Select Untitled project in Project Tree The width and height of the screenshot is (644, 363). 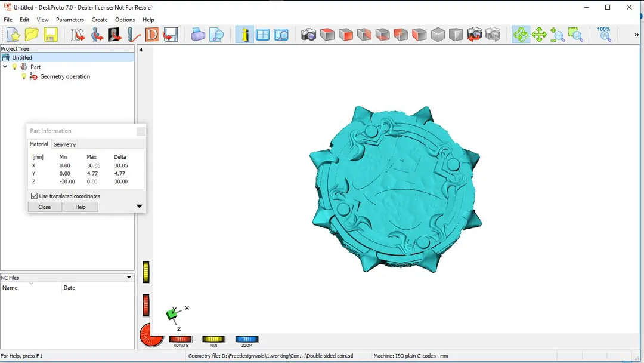click(x=22, y=57)
